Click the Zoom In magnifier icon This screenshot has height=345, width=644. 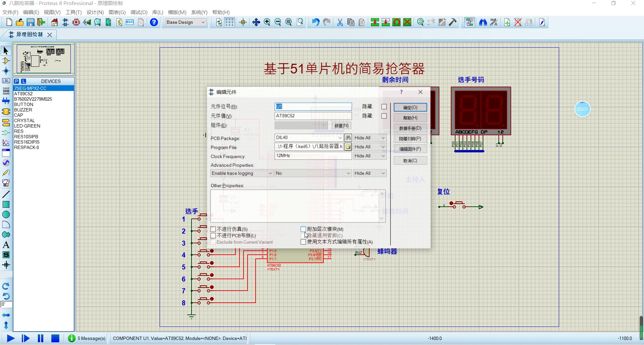click(267, 22)
